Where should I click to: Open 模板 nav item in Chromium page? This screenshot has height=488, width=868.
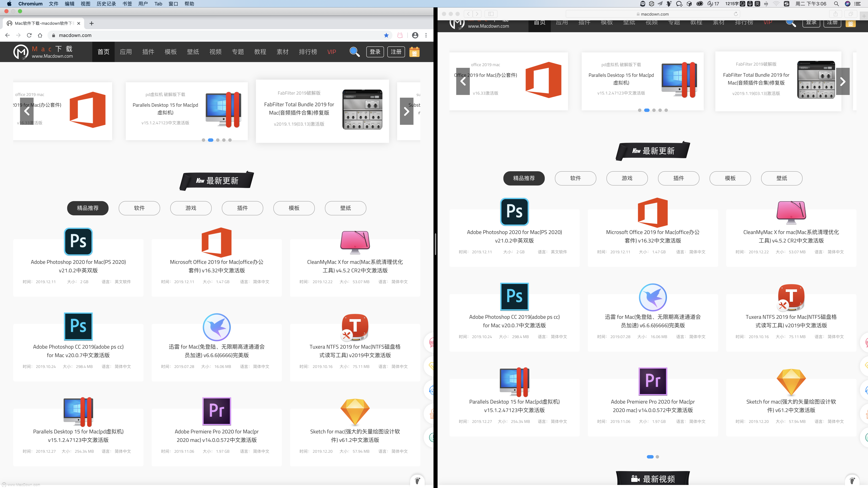pos(170,52)
